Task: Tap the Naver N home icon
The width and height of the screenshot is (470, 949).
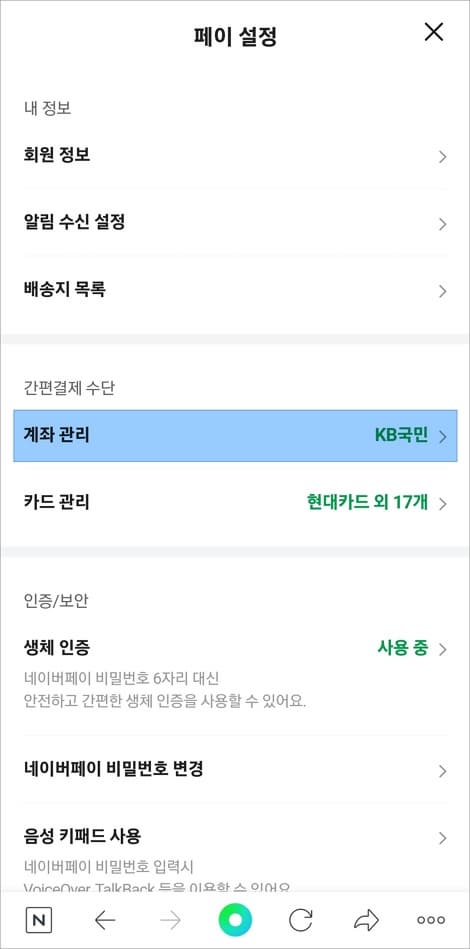Action: click(x=39, y=921)
